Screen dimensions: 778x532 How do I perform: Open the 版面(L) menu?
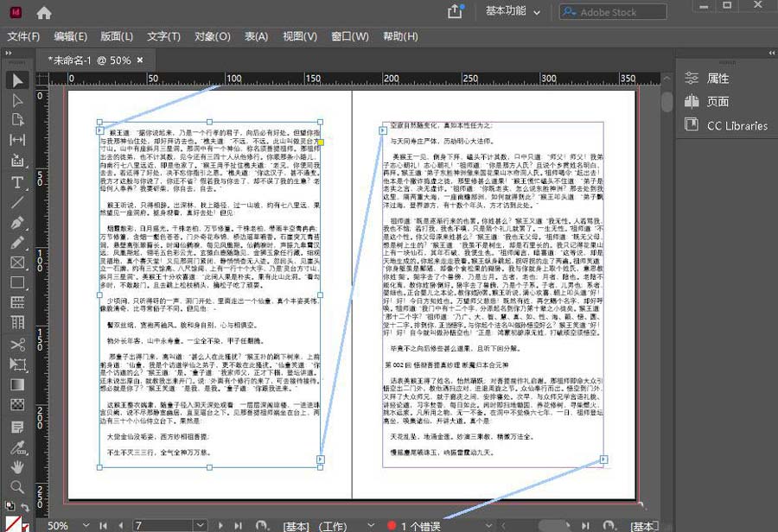(x=117, y=36)
